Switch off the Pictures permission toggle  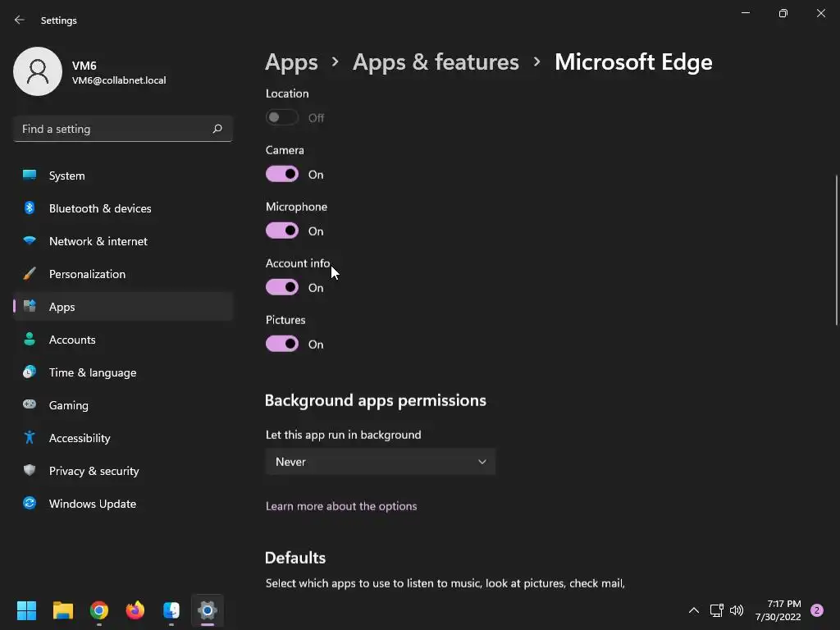tap(282, 344)
